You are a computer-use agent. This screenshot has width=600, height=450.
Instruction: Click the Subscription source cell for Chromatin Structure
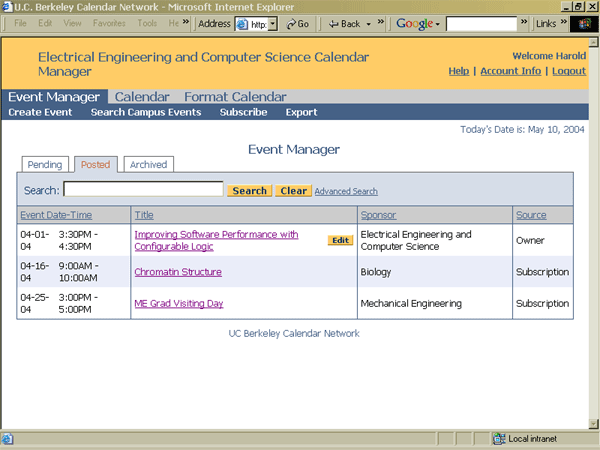point(542,272)
